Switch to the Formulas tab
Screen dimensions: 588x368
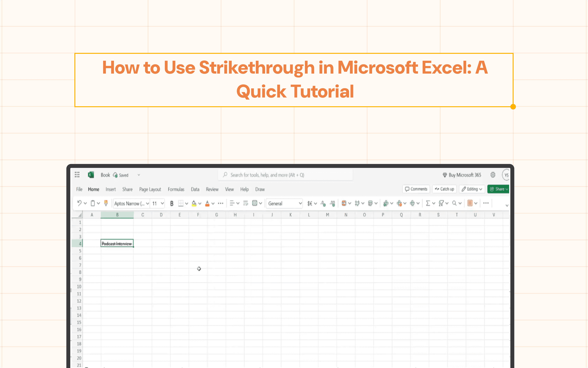coord(176,189)
